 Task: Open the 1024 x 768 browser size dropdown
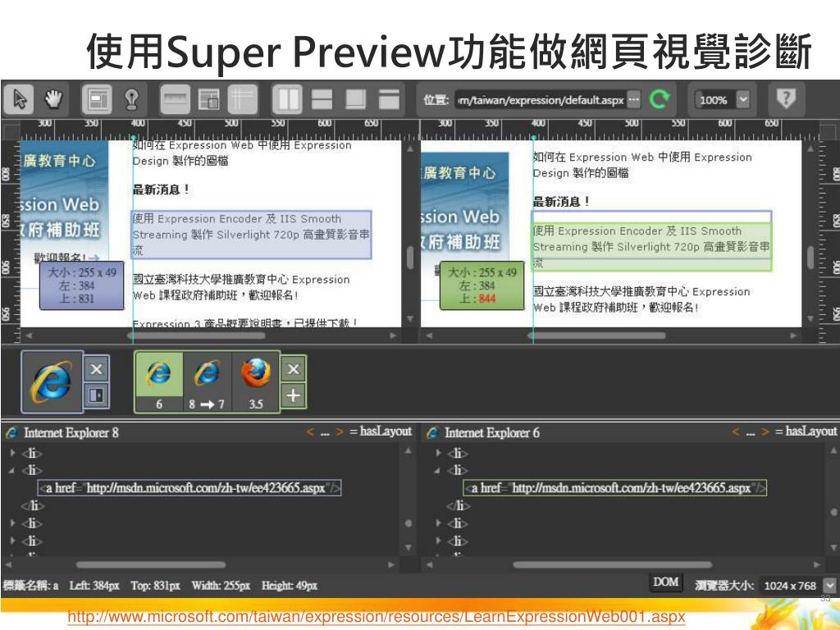point(830,585)
